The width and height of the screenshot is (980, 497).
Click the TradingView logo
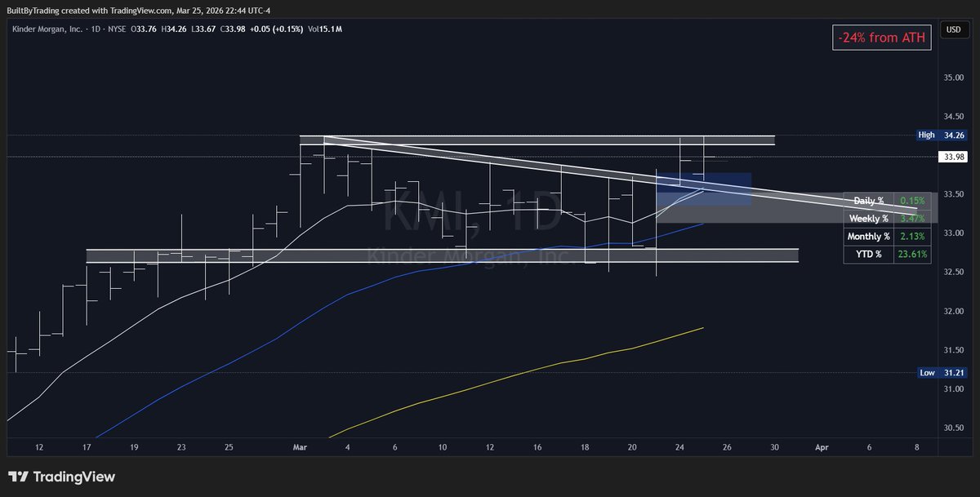pos(61,477)
